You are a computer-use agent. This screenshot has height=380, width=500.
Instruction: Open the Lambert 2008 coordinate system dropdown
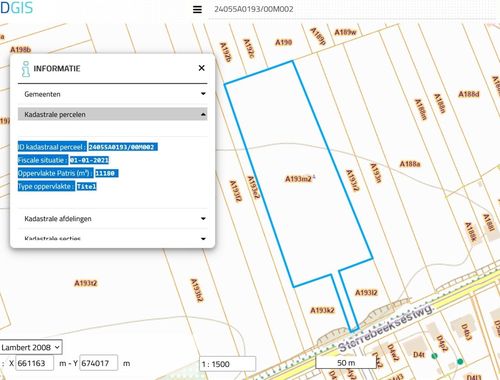pos(31,347)
